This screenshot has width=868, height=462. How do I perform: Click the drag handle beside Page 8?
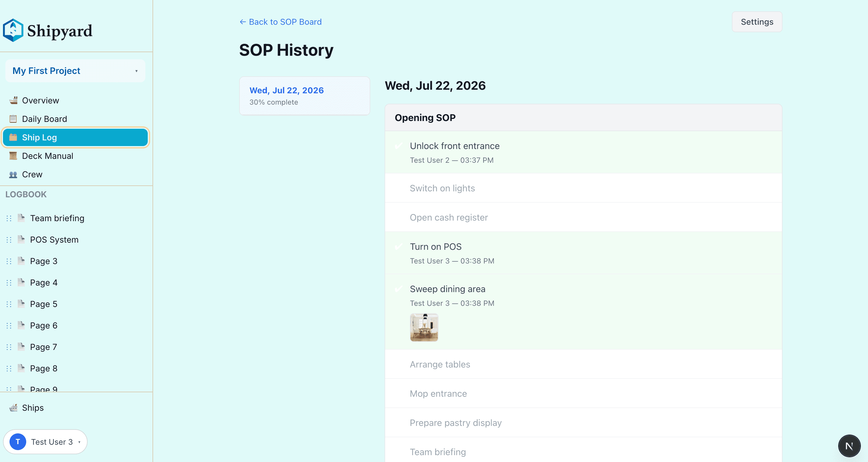9,369
